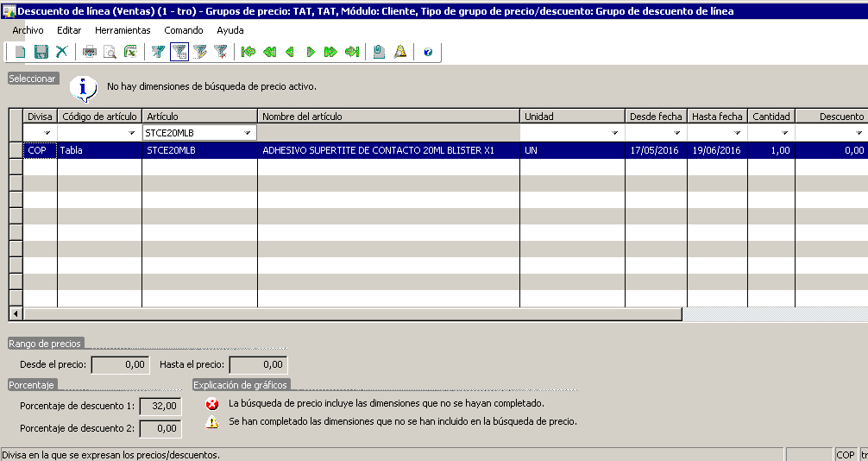Open the Cantidad filter dropdown arrow
The width and height of the screenshot is (868, 461).
785,133
